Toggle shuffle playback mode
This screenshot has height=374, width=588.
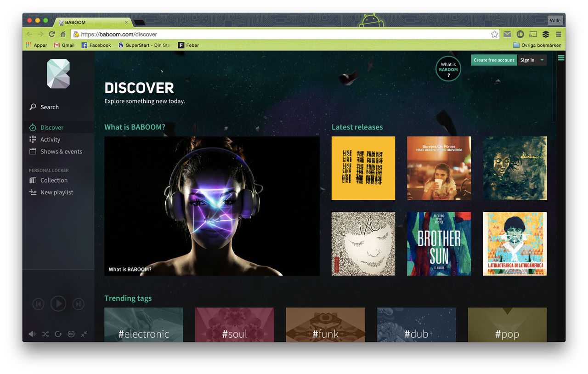pos(45,334)
